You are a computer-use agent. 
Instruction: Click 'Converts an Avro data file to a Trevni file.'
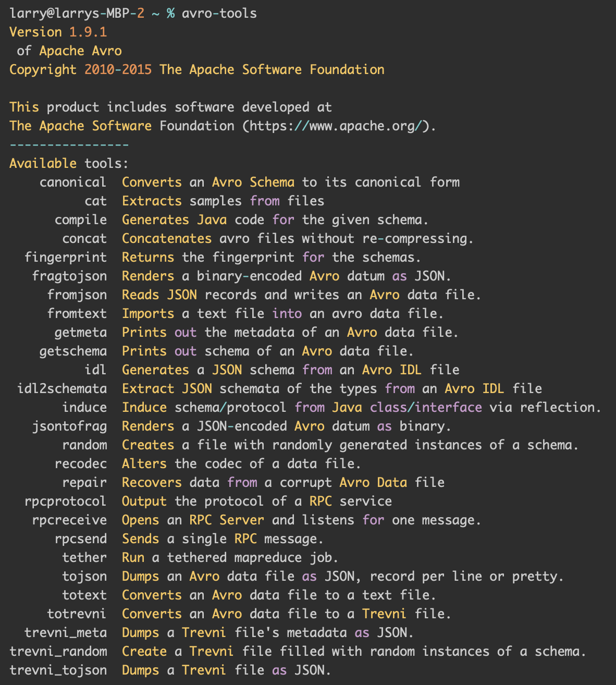click(287, 614)
